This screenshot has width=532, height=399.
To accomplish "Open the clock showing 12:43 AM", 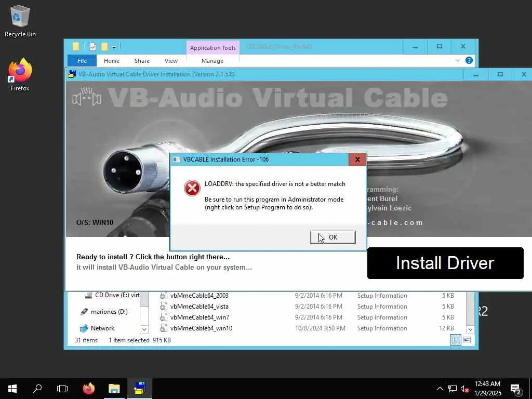I will pyautogui.click(x=487, y=389).
